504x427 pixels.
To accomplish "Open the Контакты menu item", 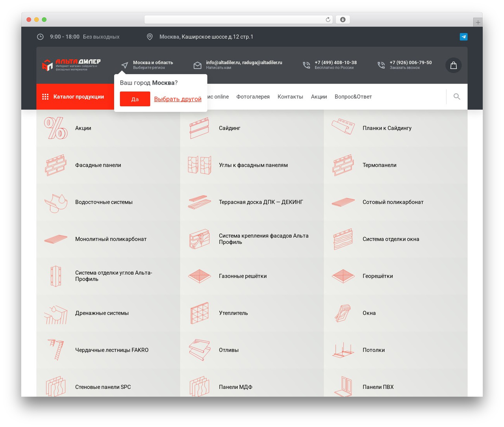I will coord(290,97).
